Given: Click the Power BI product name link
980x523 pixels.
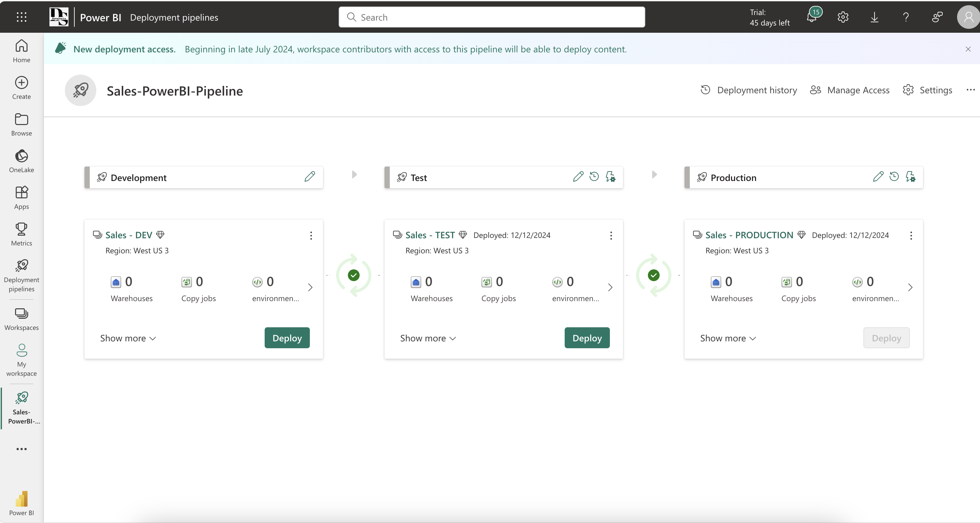Looking at the screenshot, I should click(101, 17).
